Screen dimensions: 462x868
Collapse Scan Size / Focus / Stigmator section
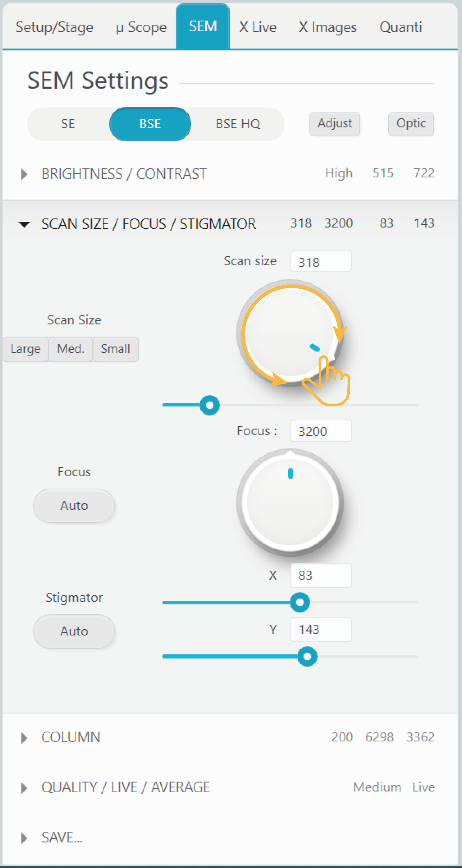[x=24, y=224]
